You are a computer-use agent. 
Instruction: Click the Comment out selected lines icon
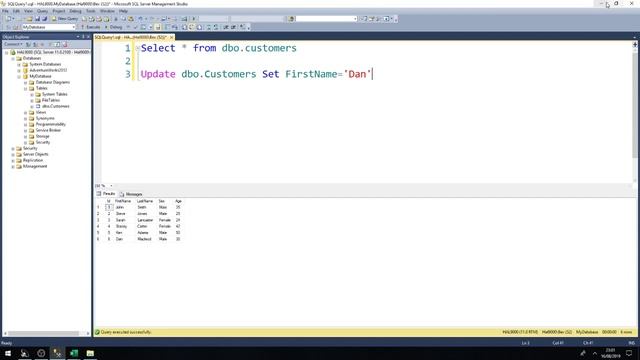[209, 27]
